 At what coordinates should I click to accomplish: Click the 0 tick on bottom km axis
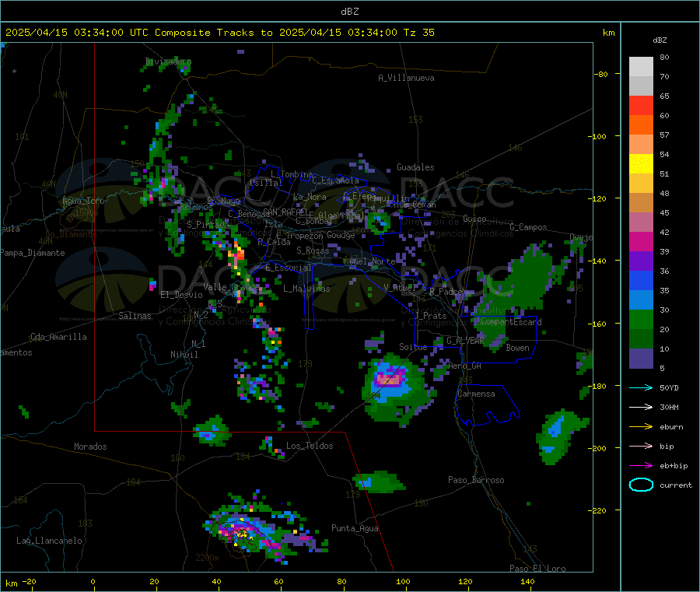93,582
